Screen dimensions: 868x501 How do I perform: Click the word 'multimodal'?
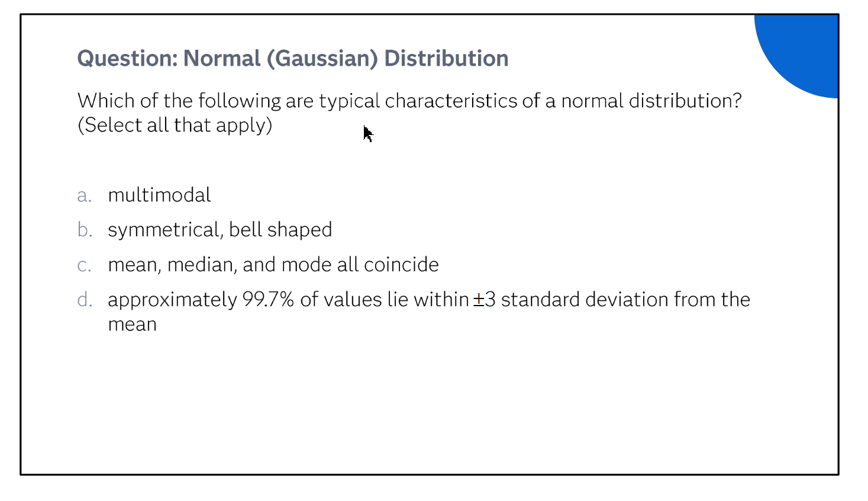159,195
